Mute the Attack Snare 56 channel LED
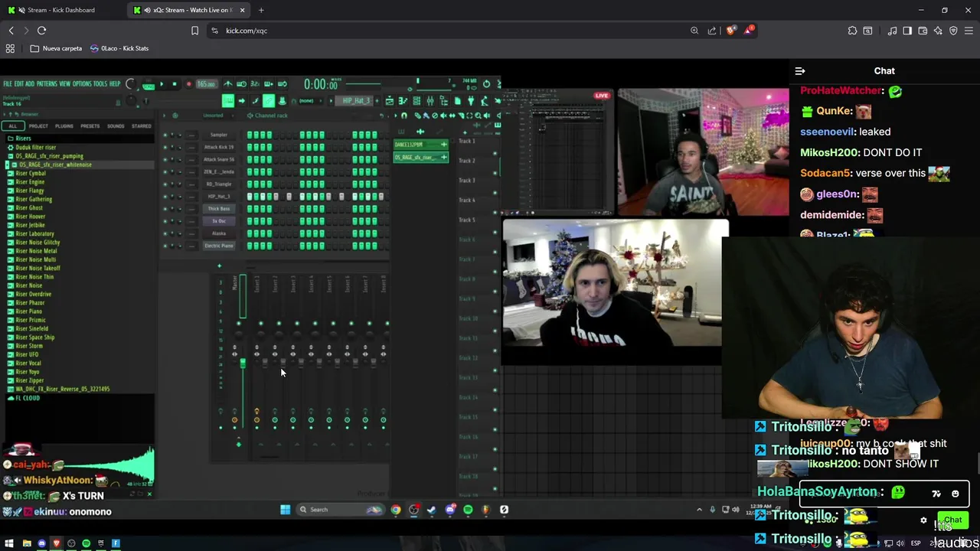980x551 pixels. click(165, 159)
